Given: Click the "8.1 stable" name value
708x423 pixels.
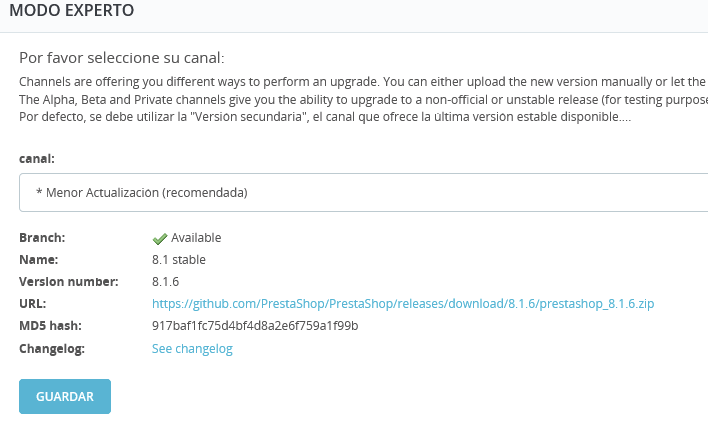Looking at the screenshot, I should (179, 259).
